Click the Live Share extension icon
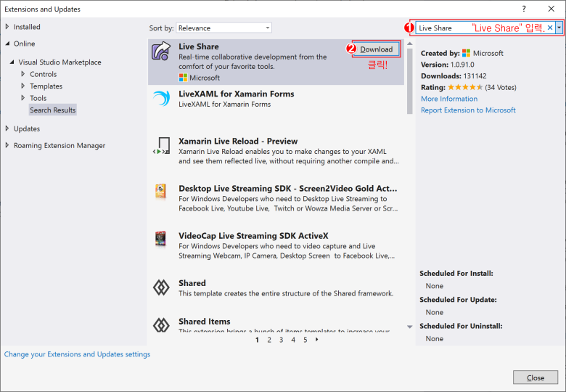Viewport: 566px width, 392px height. [161, 52]
